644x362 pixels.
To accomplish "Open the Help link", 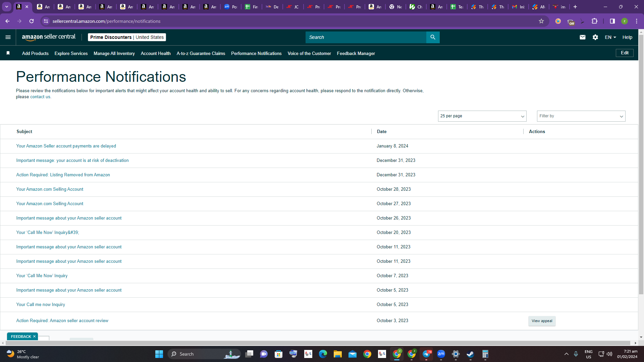I will (627, 37).
